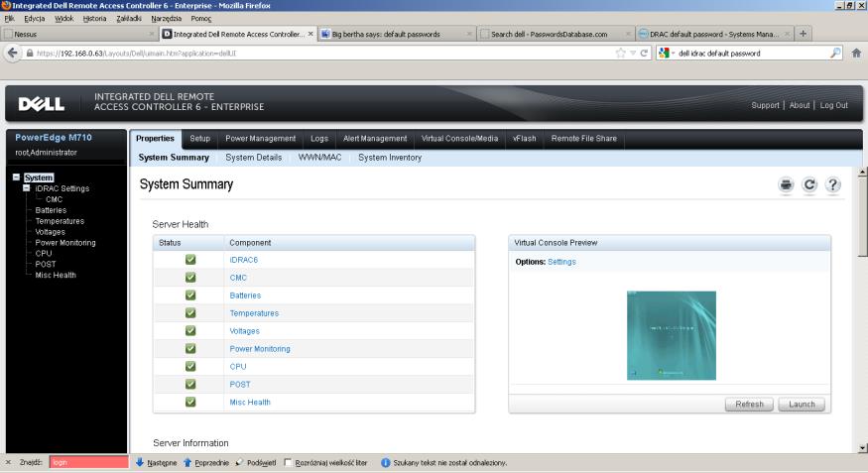Image resolution: width=868 pixels, height=473 pixels.
Task: Close the find bar
Action: coord(8,462)
